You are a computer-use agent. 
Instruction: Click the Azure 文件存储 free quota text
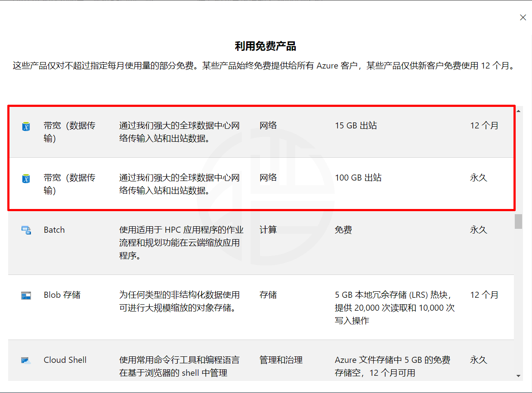393,366
